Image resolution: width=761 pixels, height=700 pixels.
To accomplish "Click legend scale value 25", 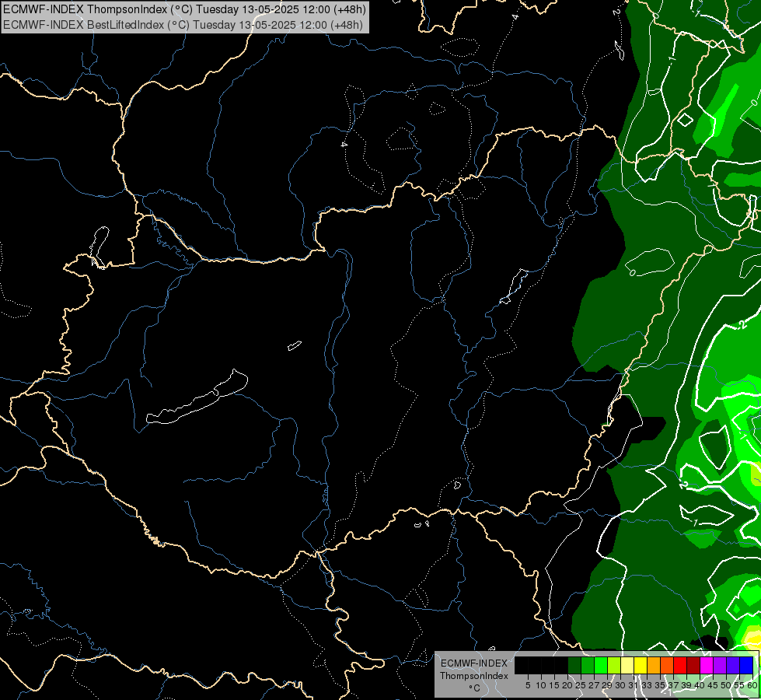I will point(581,685).
